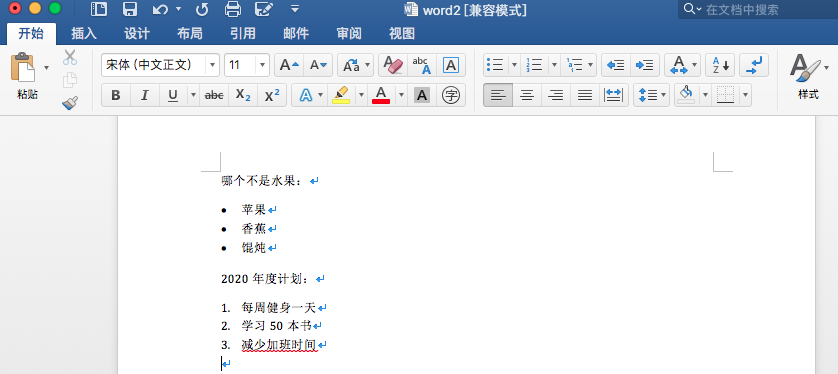Click the enclosed character 字 icon
Viewport: 838px width, 374px height.
451,95
